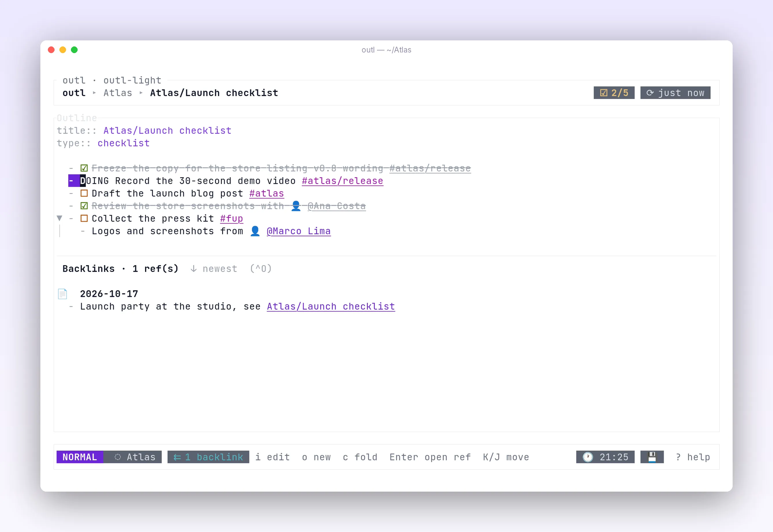
Task: Select the 'Atlas' breadcrumb segment
Action: (118, 93)
